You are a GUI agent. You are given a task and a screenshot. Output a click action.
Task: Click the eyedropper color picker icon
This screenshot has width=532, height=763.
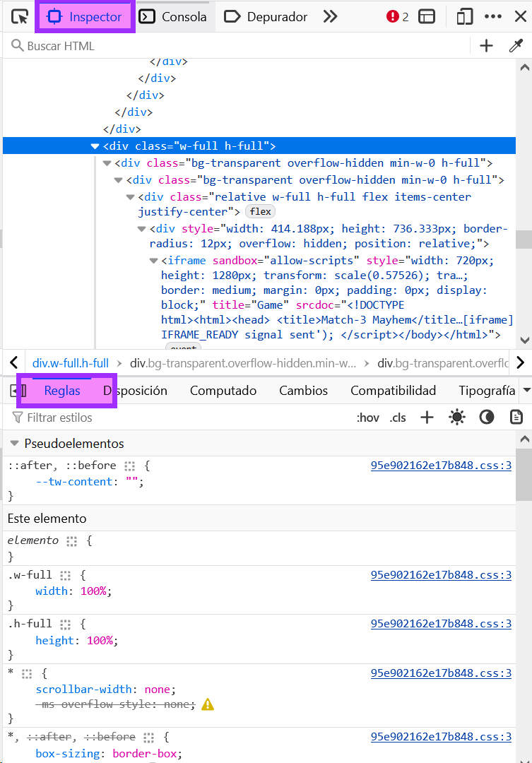(x=516, y=46)
